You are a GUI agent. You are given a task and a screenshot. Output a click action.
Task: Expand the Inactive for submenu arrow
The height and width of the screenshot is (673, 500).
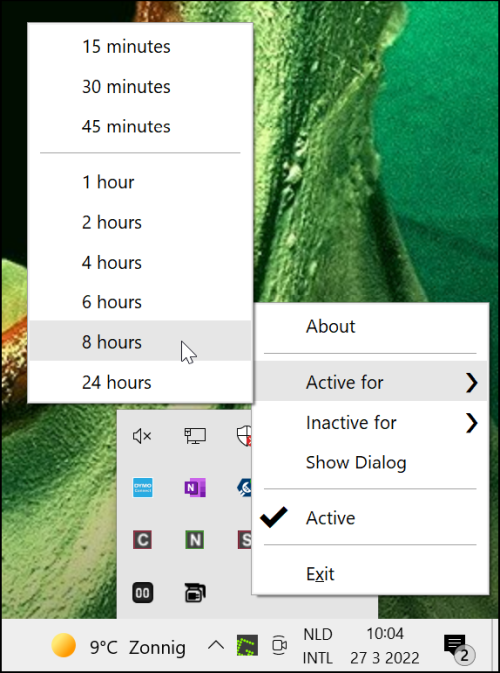click(472, 423)
